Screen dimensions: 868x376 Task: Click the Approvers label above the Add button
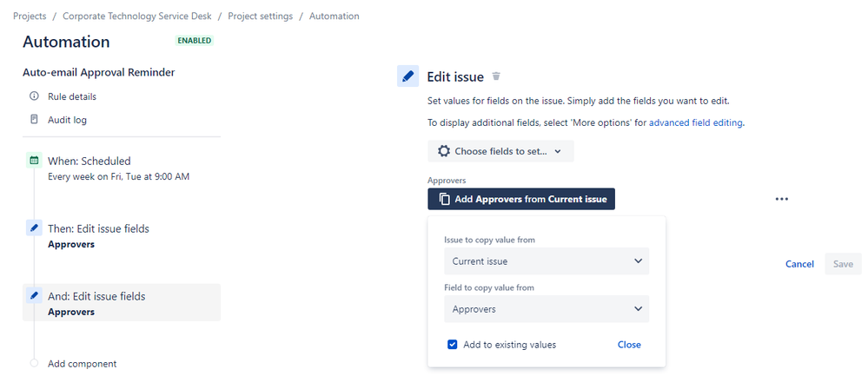point(447,181)
